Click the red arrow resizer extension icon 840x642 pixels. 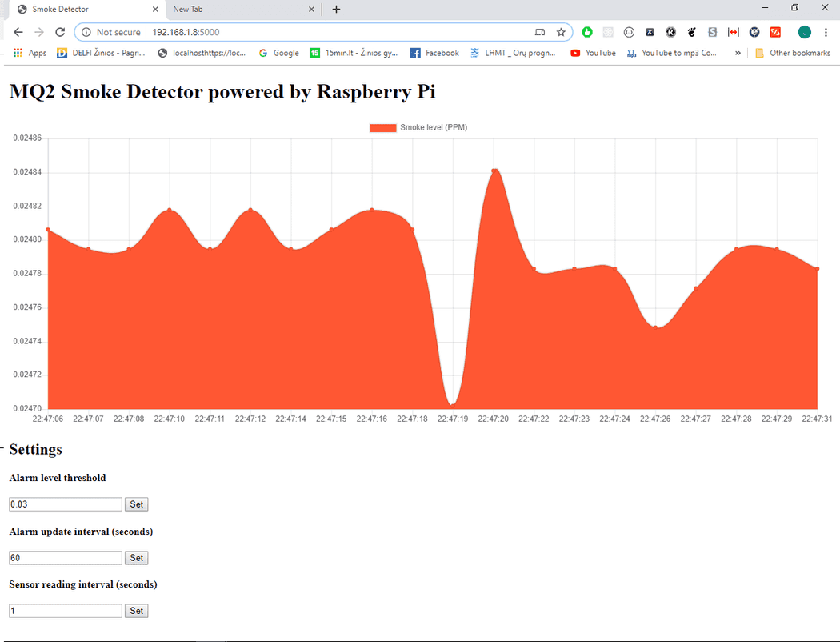point(734,32)
